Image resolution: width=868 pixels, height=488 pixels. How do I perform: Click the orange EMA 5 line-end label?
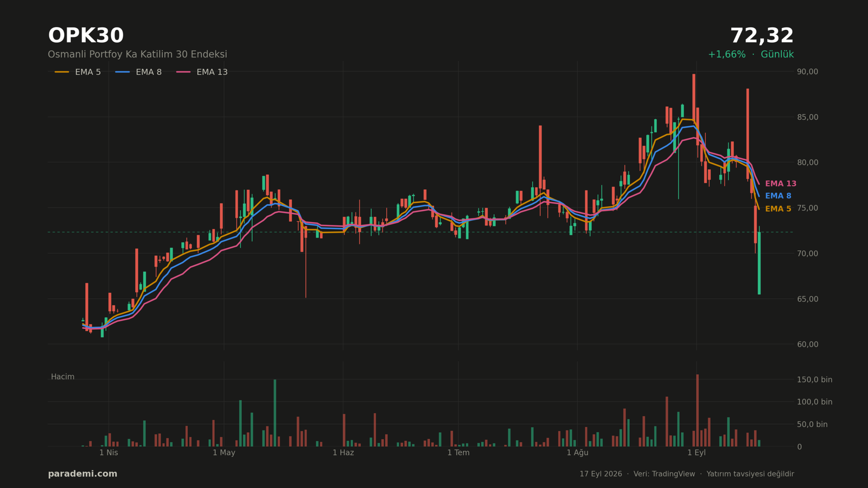coord(778,209)
